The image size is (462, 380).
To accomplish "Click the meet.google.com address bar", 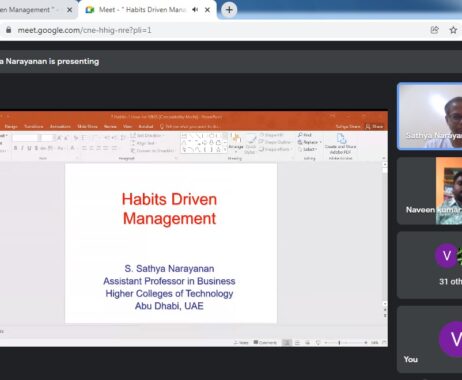I will (84, 30).
